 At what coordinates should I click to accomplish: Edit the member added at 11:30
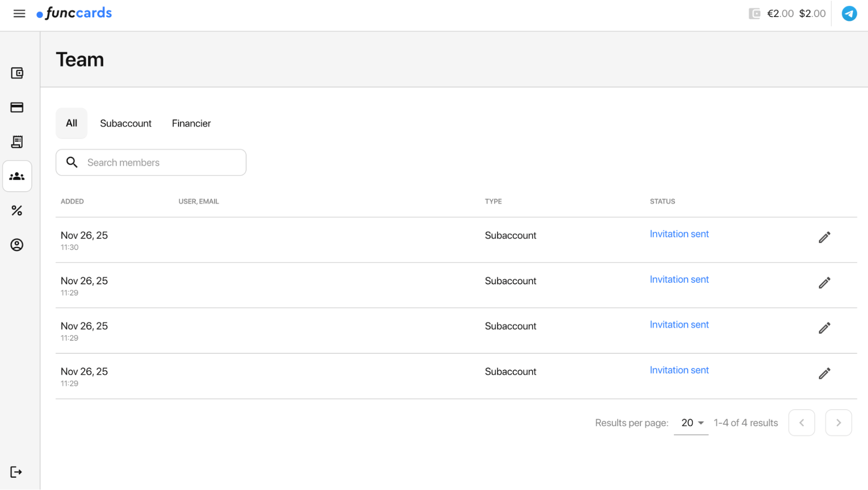tap(824, 237)
